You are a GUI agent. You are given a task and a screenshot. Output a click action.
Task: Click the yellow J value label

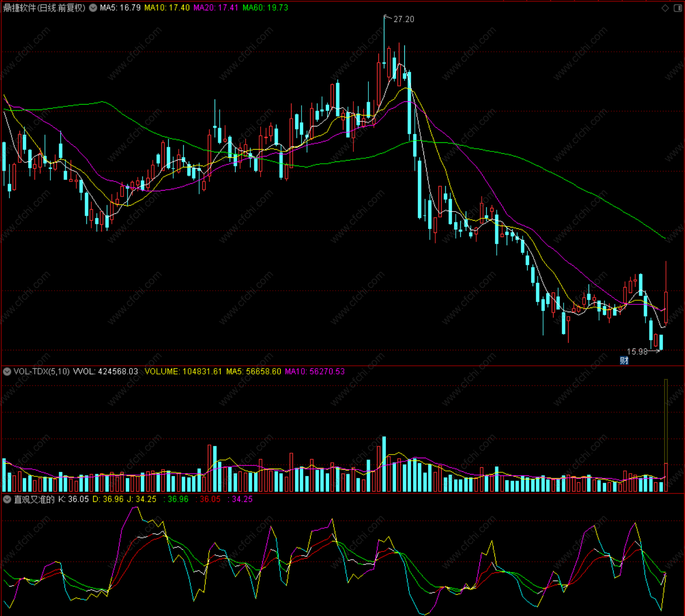tap(141, 499)
